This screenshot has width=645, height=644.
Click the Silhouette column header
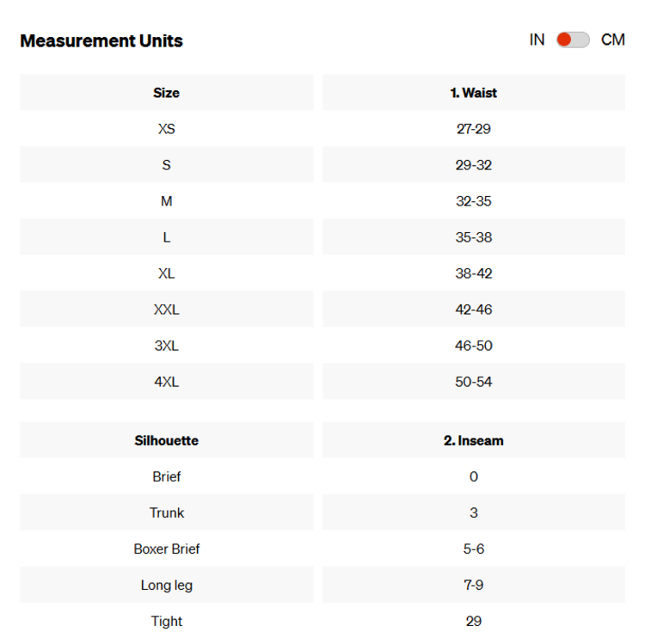(x=166, y=440)
